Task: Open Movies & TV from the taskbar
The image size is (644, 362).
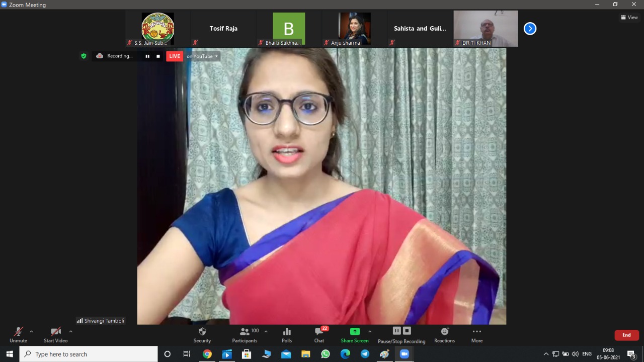Action: coord(226,354)
